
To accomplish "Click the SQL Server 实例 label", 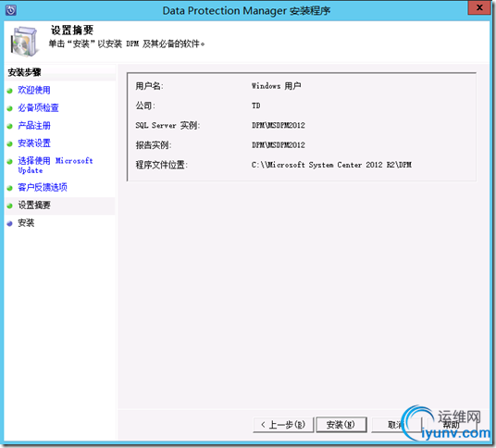I will [167, 126].
